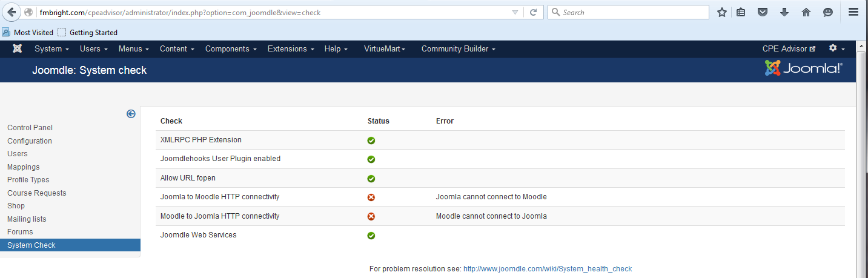
Task: Go to browser home page icon
Action: [x=806, y=12]
